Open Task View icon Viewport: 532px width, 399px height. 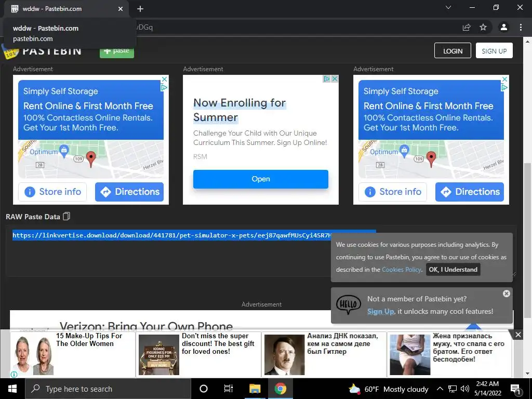point(229,389)
